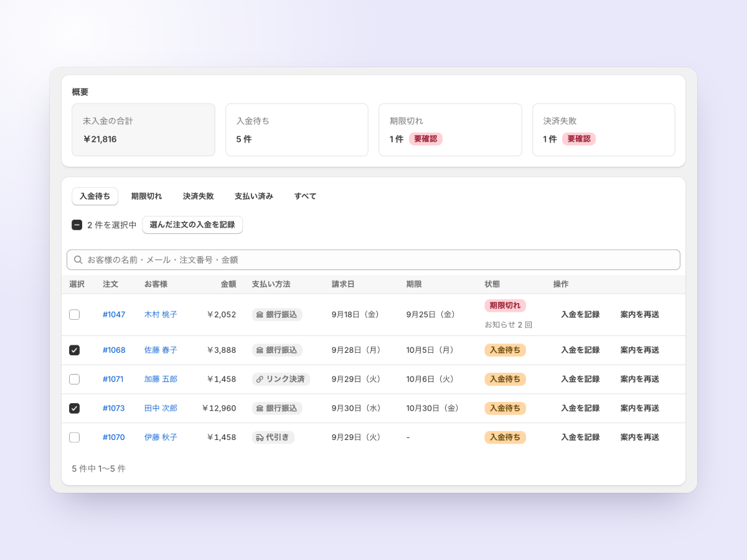Click 入金を記録 for order #1073
747x560 pixels.
580,408
